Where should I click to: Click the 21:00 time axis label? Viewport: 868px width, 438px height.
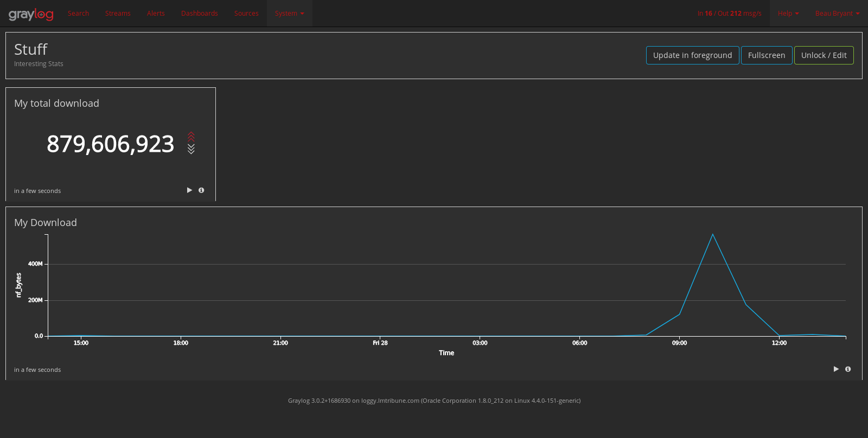[x=280, y=343]
